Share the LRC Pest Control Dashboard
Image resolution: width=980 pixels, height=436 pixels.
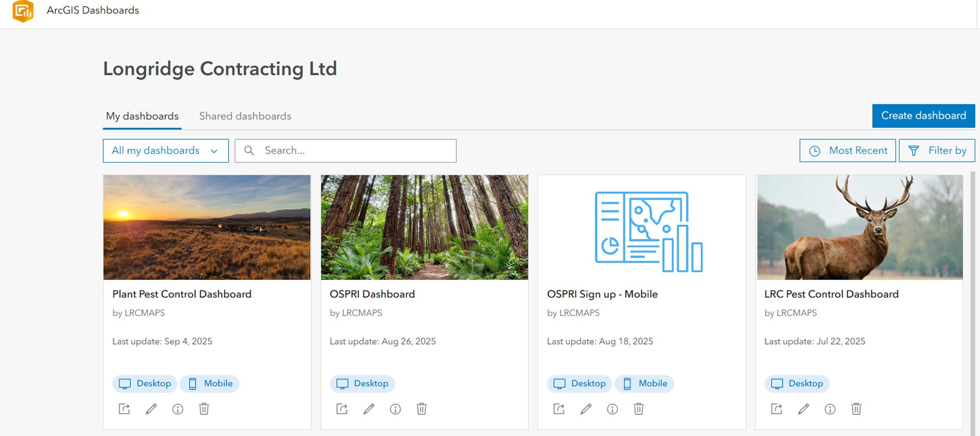(x=777, y=409)
